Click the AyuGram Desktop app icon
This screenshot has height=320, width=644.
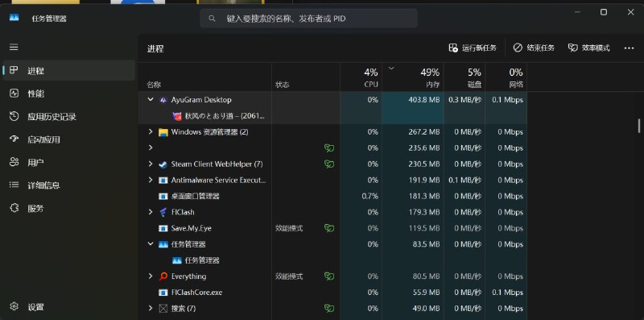pyautogui.click(x=163, y=100)
